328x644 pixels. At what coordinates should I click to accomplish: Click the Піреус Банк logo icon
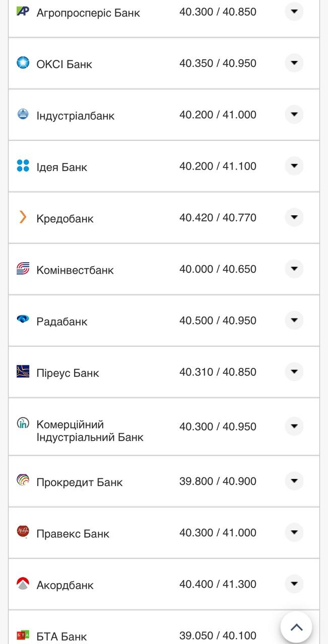click(x=22, y=371)
